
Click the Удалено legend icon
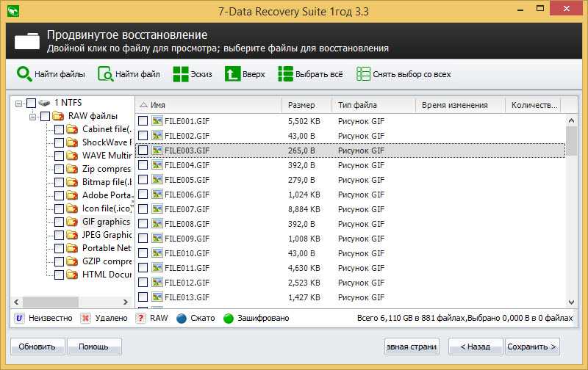click(x=85, y=319)
